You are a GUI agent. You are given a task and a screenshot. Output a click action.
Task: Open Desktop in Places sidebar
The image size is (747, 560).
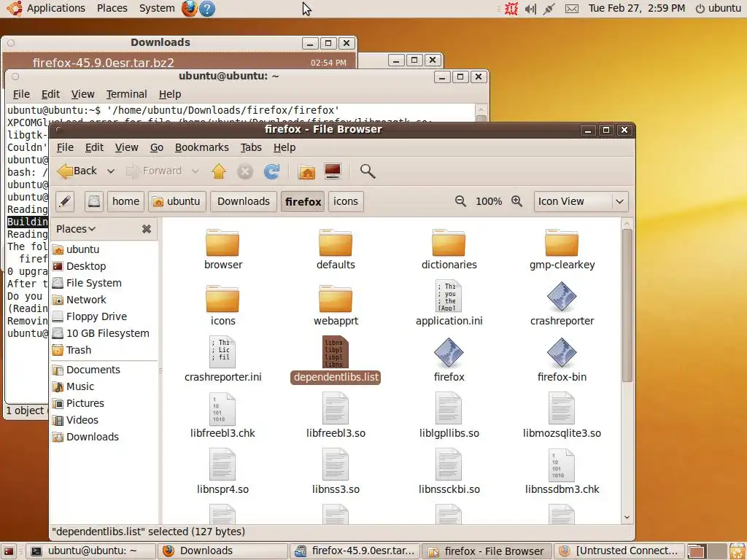pyautogui.click(x=86, y=266)
